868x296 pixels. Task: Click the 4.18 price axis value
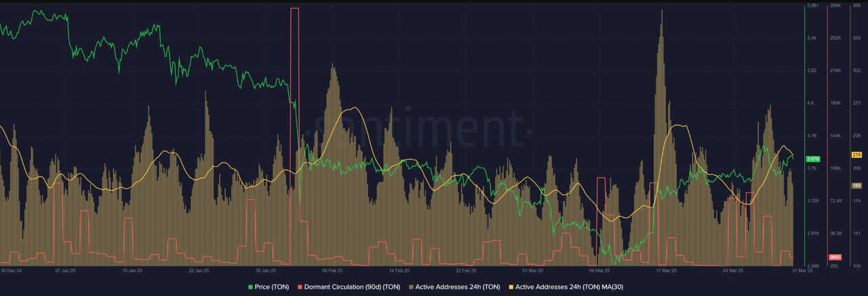(x=812, y=135)
